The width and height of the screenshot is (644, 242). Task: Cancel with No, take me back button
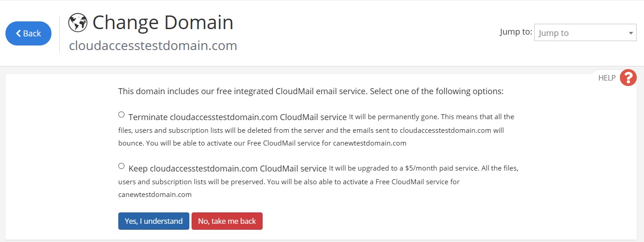pyautogui.click(x=227, y=221)
